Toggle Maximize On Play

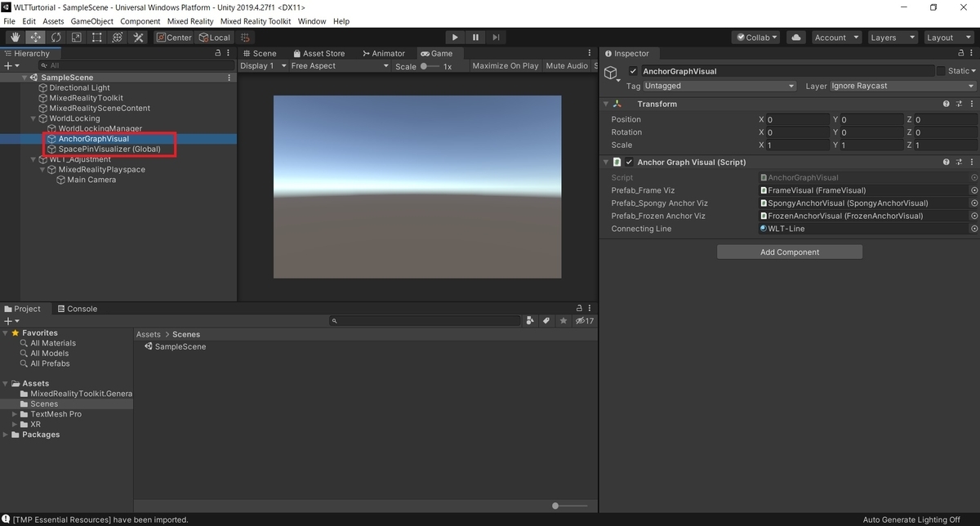506,66
